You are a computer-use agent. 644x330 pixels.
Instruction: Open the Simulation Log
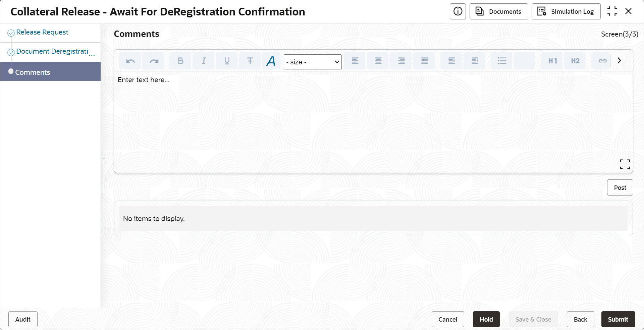566,11
